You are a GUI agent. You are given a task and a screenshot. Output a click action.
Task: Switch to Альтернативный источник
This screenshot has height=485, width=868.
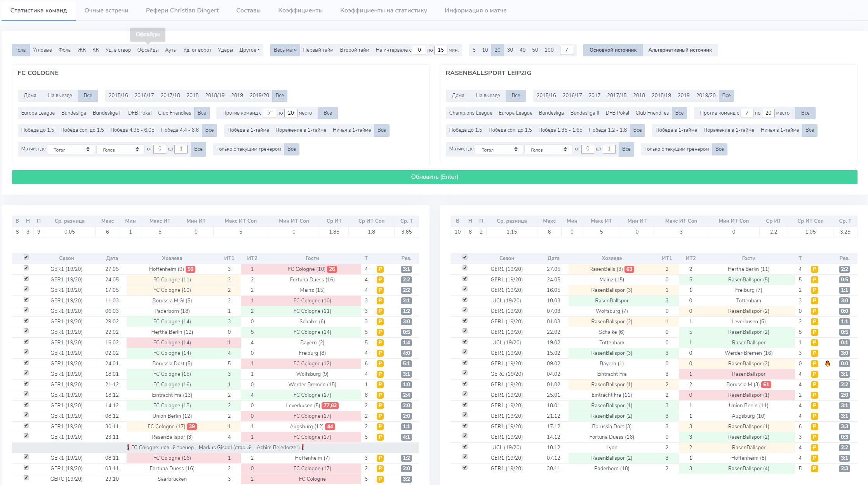(x=680, y=50)
